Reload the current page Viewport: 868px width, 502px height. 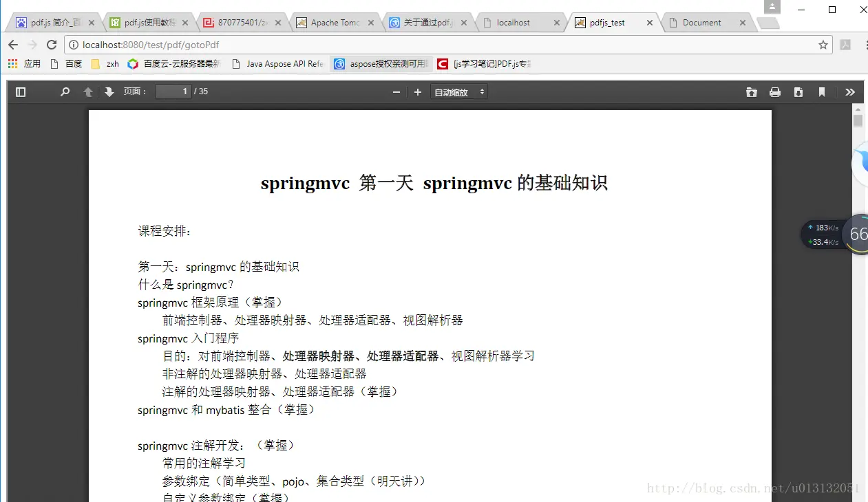(x=52, y=44)
